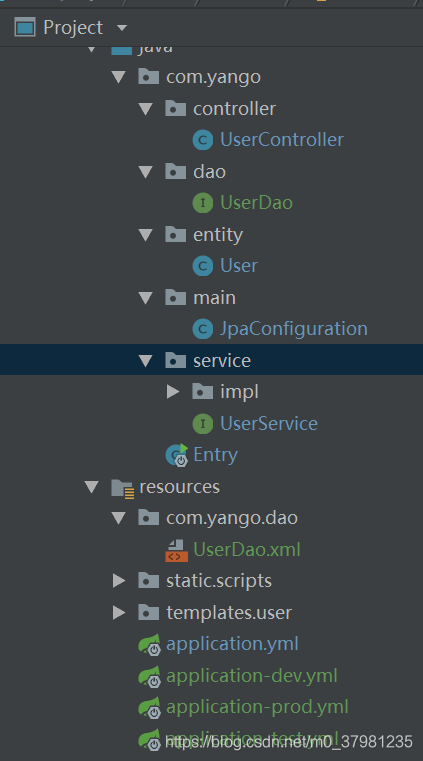423x761 pixels.
Task: Click the com.yango package folder icon
Action: tap(148, 77)
